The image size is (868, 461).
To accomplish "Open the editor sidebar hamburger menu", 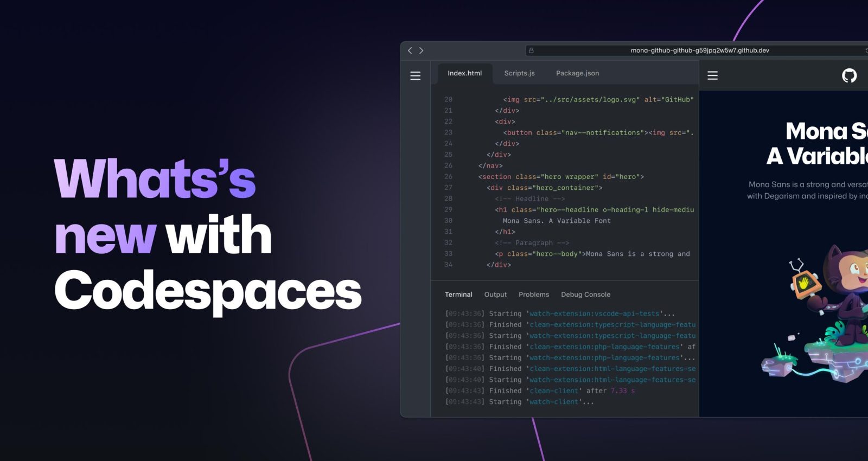I will 416,76.
